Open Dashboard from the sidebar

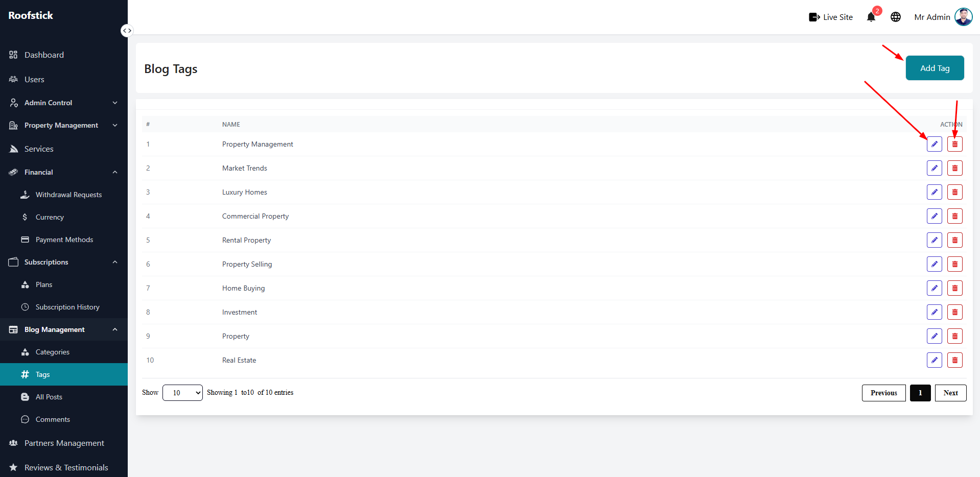pos(64,55)
